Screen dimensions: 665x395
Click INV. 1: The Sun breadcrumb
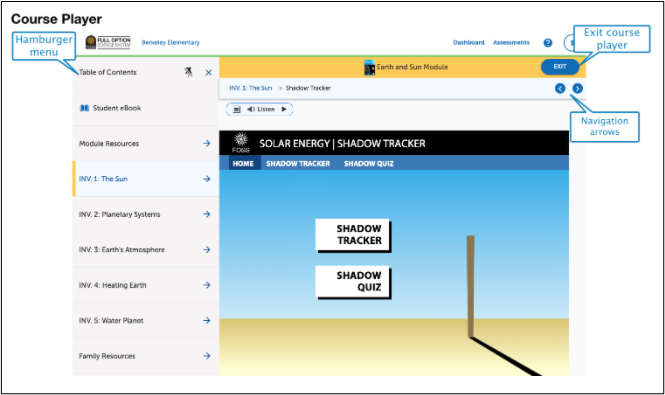point(251,88)
